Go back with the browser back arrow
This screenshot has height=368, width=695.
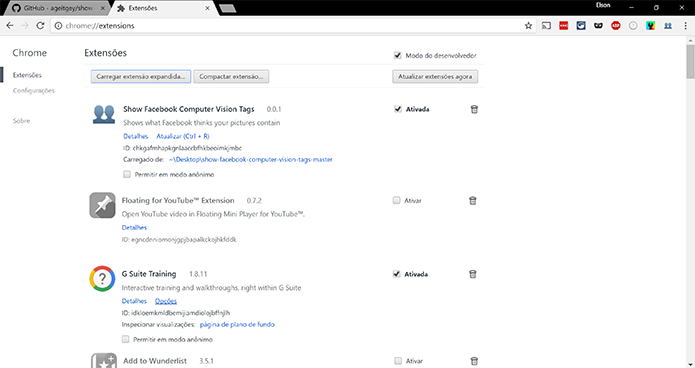click(10, 26)
